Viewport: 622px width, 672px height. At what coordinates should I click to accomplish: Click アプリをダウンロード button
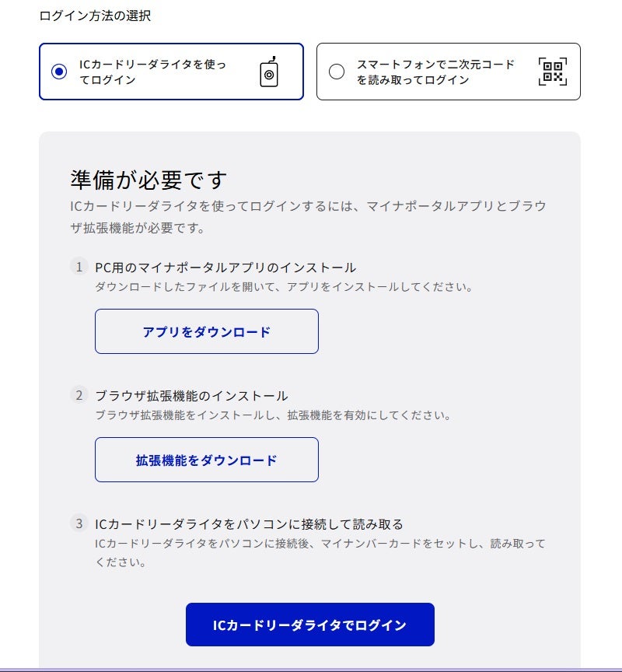pyautogui.click(x=207, y=331)
